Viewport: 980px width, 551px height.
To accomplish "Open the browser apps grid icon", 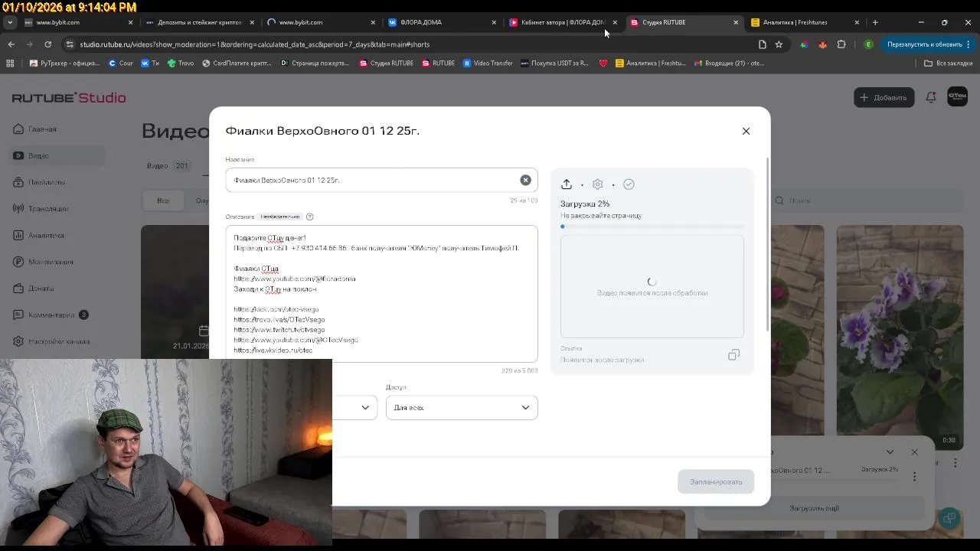I will pos(10,64).
